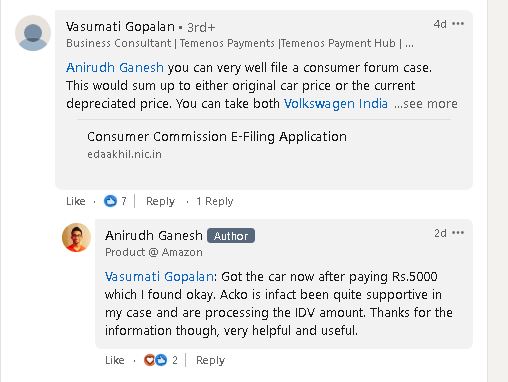Open Anirudh Ganesh mention link
The height and width of the screenshot is (382, 508).
click(115, 68)
